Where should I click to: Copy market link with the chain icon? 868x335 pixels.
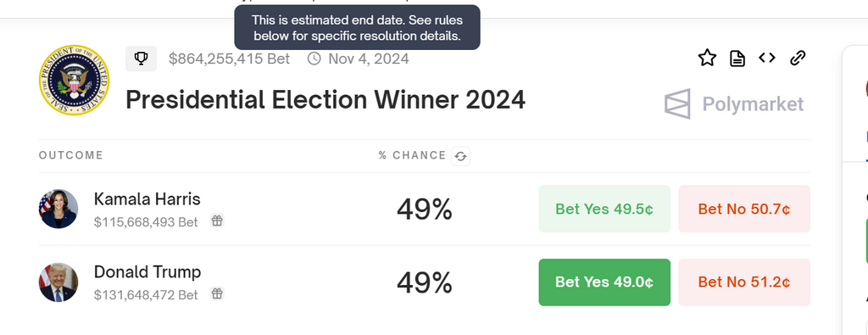coord(797,58)
